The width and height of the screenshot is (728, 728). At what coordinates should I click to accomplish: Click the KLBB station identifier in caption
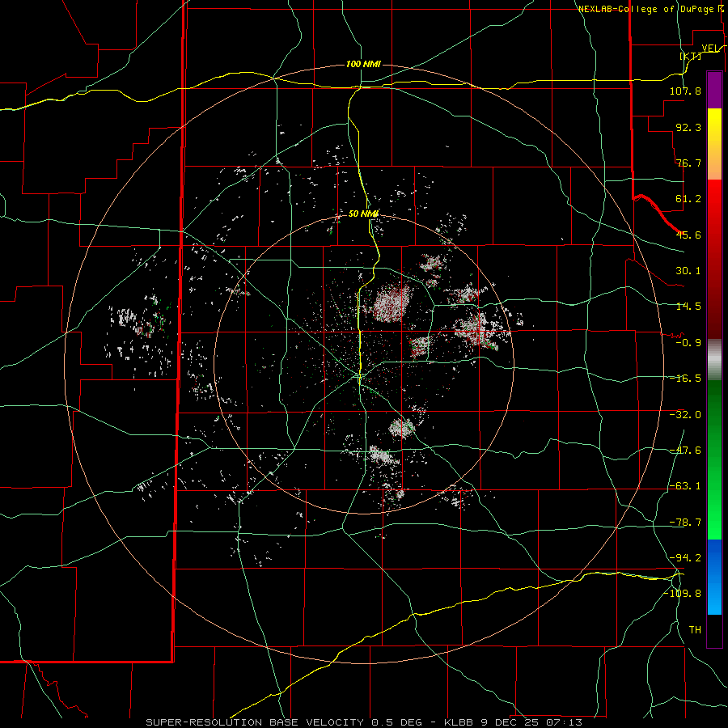click(x=460, y=722)
